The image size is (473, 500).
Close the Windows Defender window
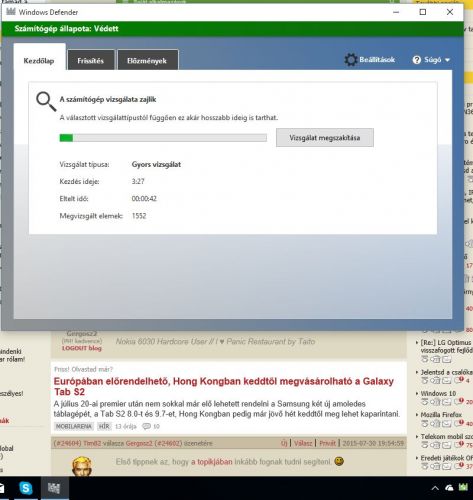[450, 12]
